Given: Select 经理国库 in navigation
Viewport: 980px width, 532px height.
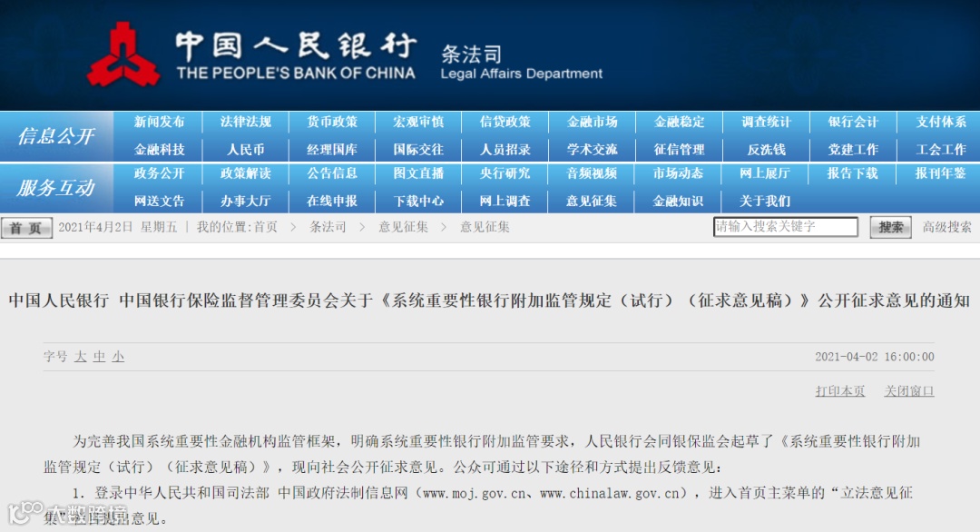Looking at the screenshot, I should click(x=332, y=150).
